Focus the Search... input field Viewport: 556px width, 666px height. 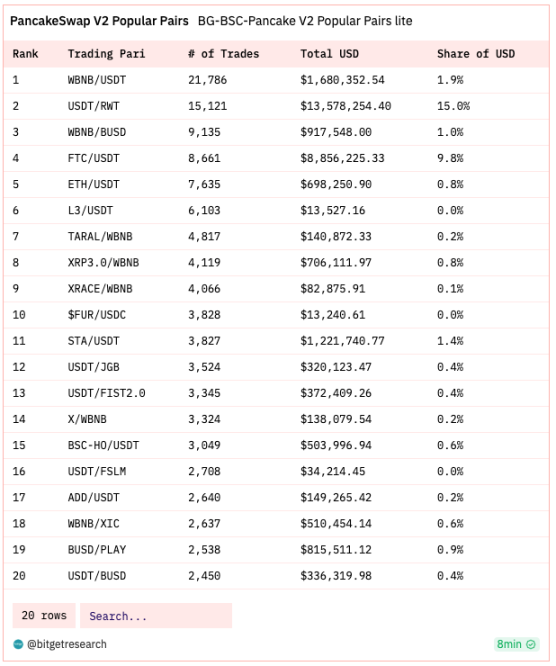tap(156, 616)
